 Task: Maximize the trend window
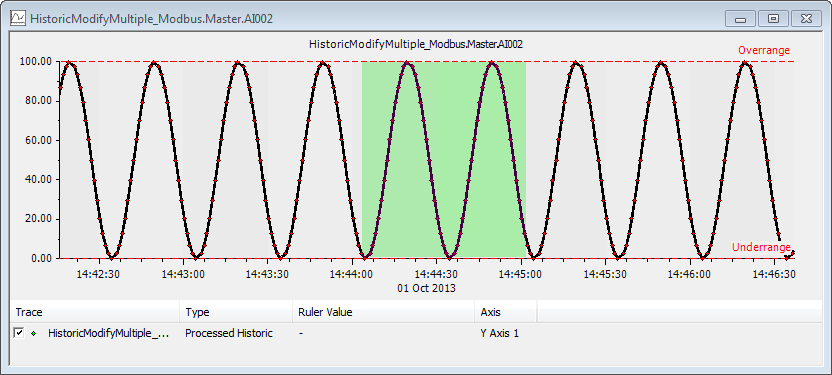tap(774, 19)
